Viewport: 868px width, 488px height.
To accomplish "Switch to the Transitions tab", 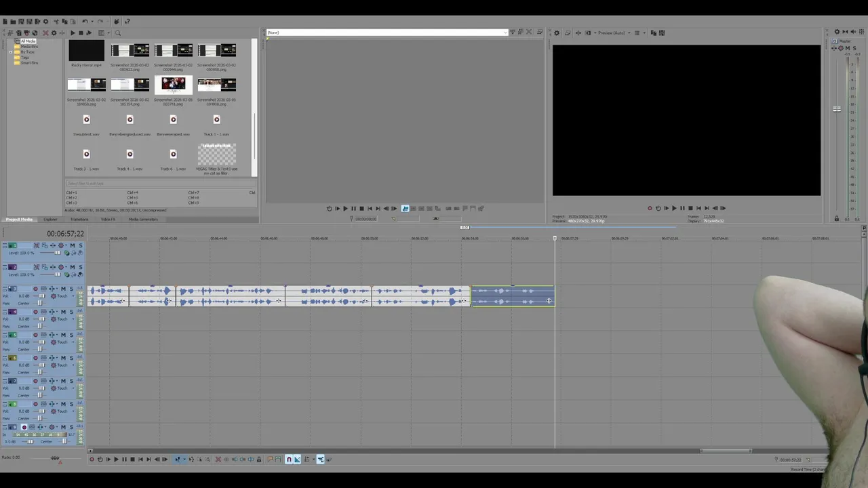I will coord(79,220).
